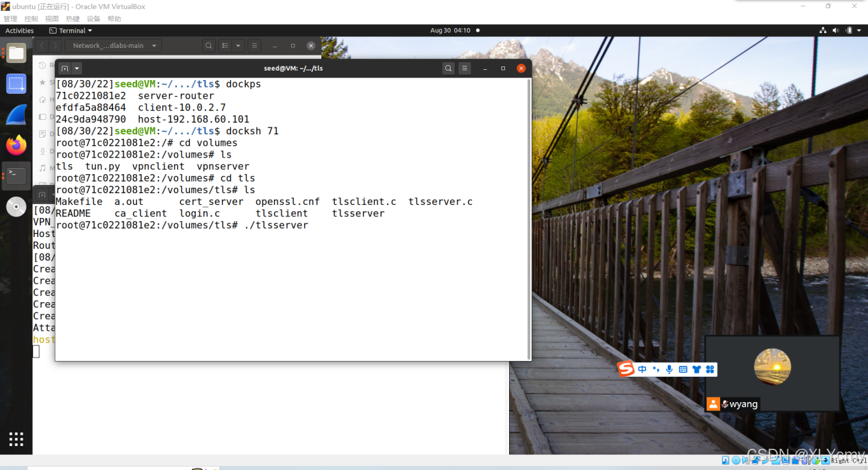Toggle Sogou Chinese/English input mode
The image size is (868, 470).
click(x=642, y=369)
